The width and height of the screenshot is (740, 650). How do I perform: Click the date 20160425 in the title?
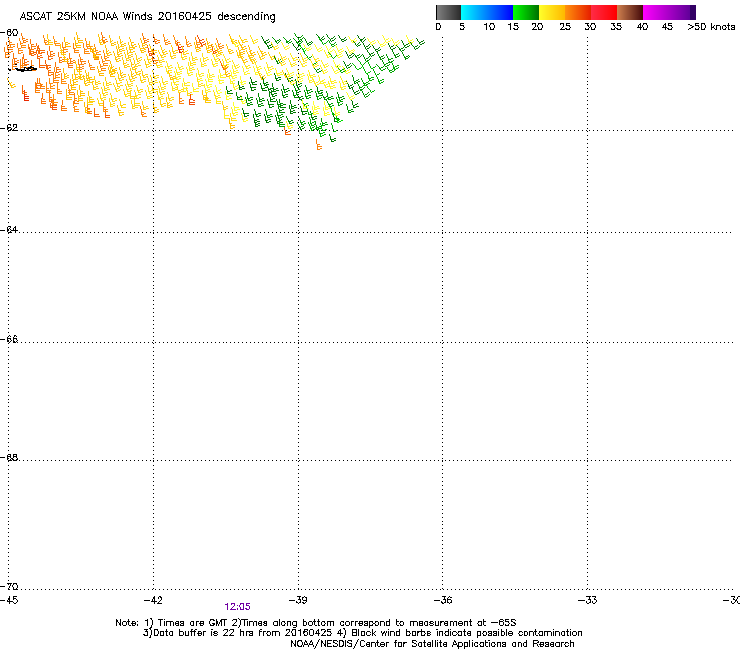pos(185,16)
